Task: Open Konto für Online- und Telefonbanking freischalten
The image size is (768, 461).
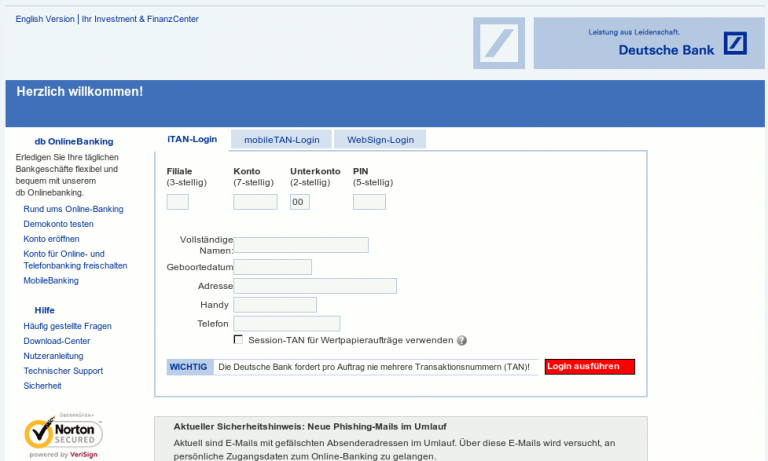Action: [75, 260]
